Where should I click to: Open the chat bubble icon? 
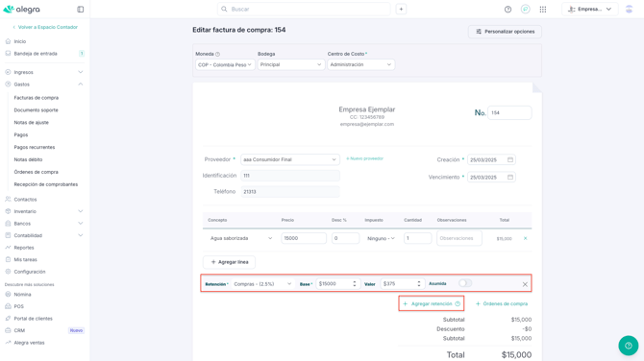click(x=526, y=9)
